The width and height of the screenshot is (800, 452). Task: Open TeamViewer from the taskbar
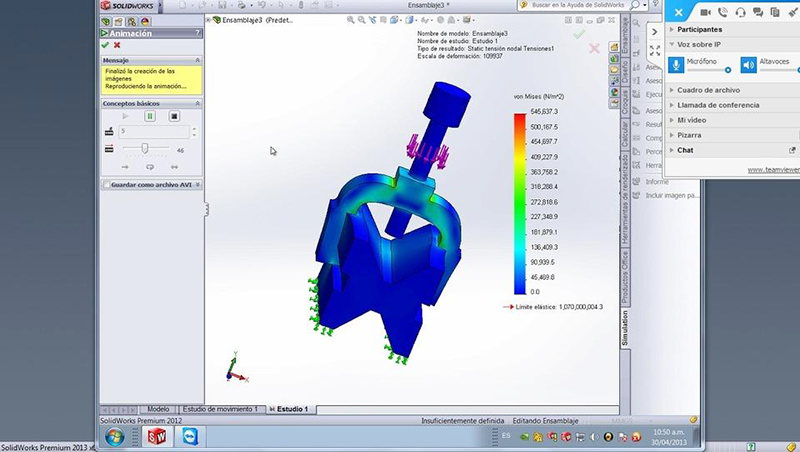(190, 437)
